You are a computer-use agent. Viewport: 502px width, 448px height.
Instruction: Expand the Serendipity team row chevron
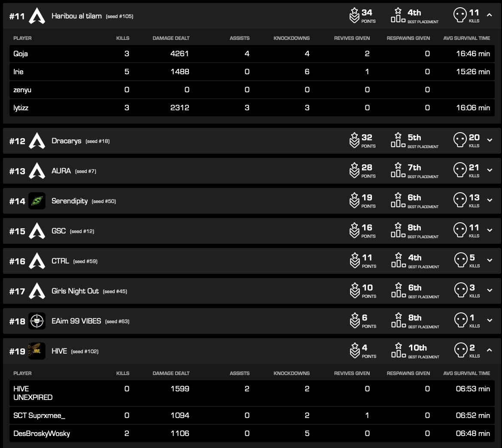coord(490,200)
